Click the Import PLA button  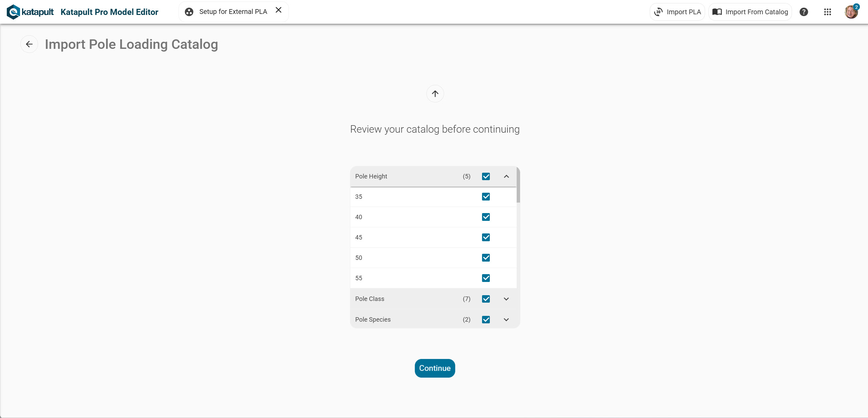click(677, 12)
